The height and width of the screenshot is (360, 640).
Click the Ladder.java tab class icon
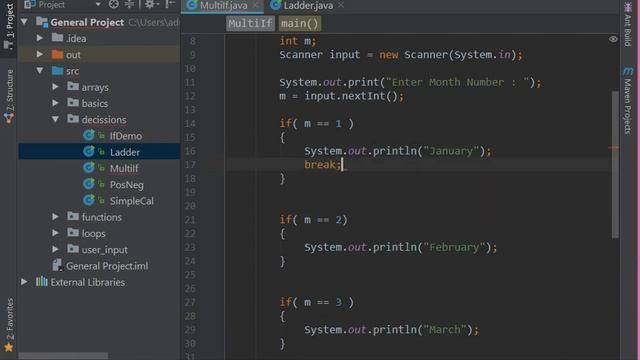coord(276,5)
